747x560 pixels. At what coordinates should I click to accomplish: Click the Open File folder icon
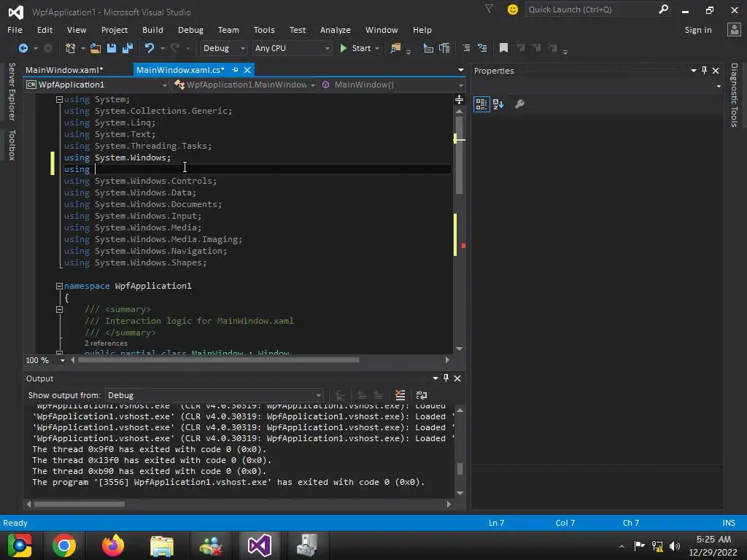[x=96, y=48]
